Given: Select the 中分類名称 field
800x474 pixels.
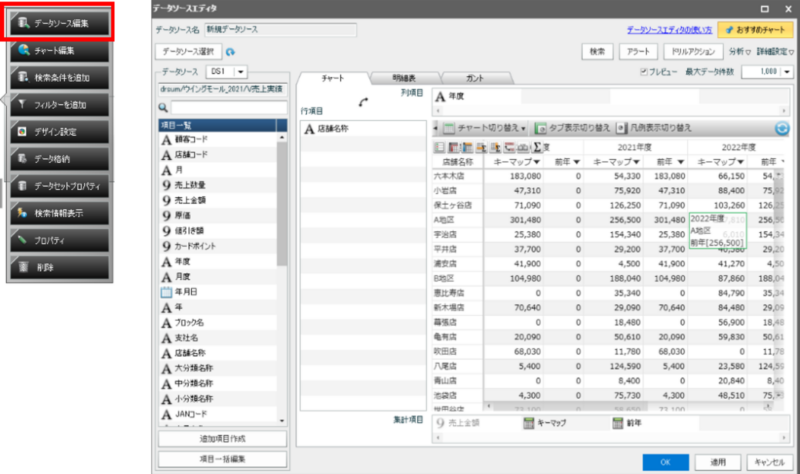Looking at the screenshot, I should click(x=219, y=383).
